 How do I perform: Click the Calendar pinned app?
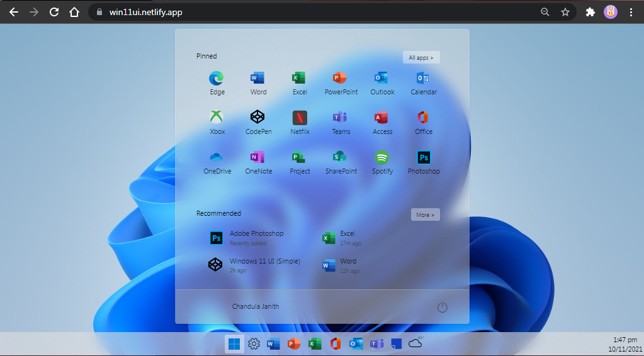pyautogui.click(x=424, y=84)
